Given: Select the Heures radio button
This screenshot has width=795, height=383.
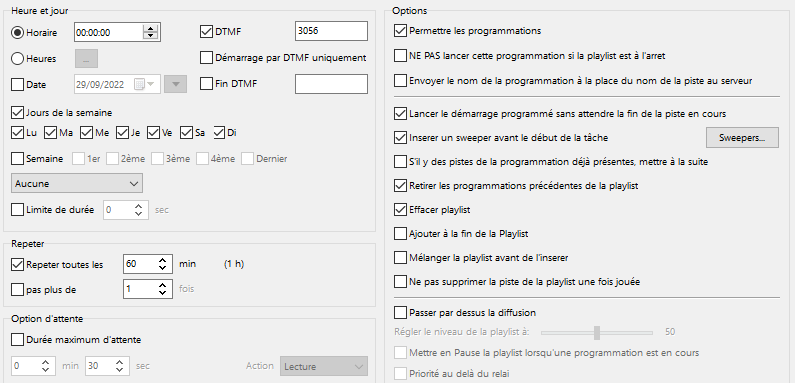Looking at the screenshot, I should click(x=17, y=59).
